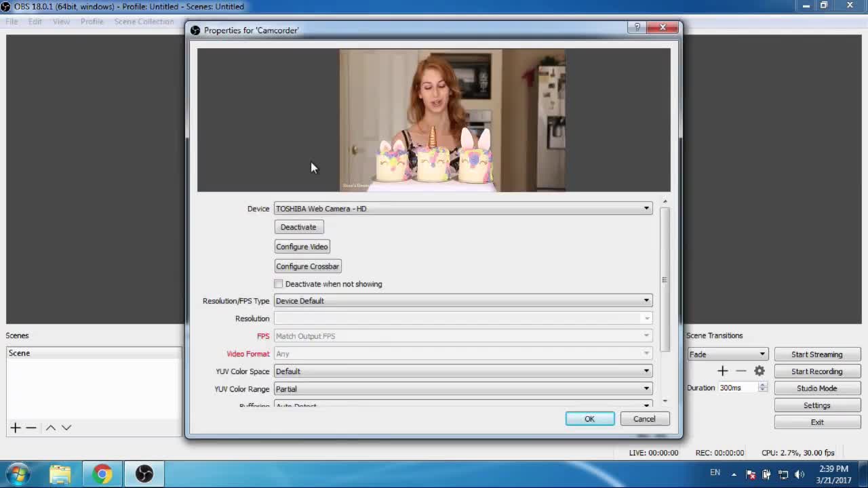Open the disabled Resolution dropdown
This screenshot has height=488, width=868.
coord(463,319)
